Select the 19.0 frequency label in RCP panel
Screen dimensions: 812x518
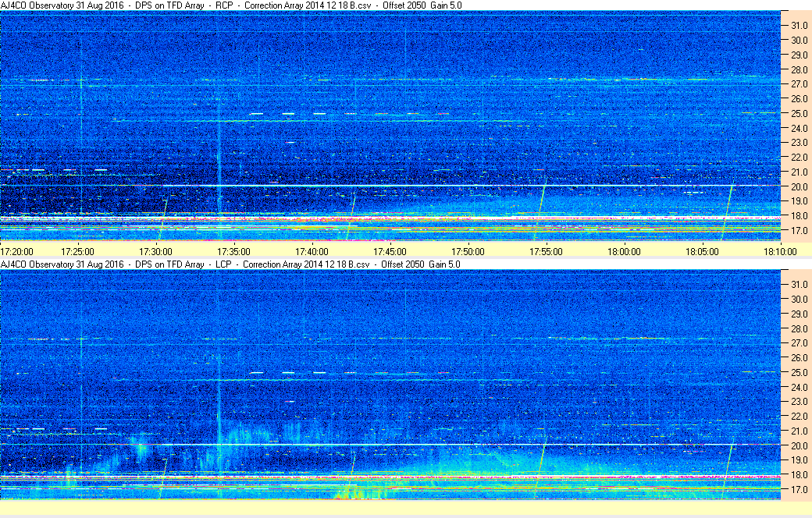[x=799, y=200]
